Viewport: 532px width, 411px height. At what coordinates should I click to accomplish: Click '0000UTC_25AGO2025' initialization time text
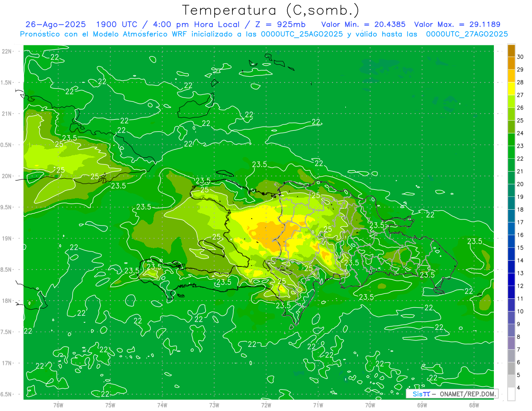[302, 34]
